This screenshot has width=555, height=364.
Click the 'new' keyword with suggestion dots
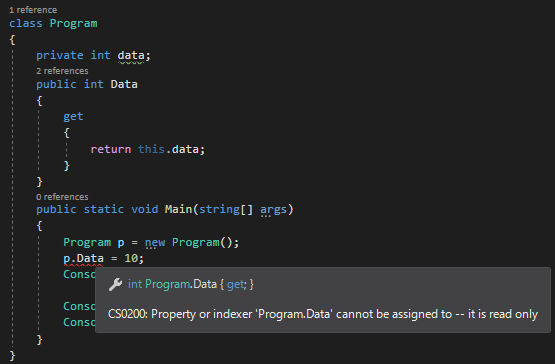pyautogui.click(x=155, y=243)
